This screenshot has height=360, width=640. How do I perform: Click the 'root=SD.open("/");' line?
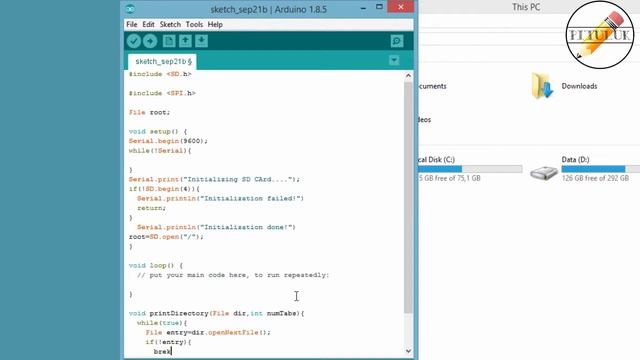click(x=166, y=236)
